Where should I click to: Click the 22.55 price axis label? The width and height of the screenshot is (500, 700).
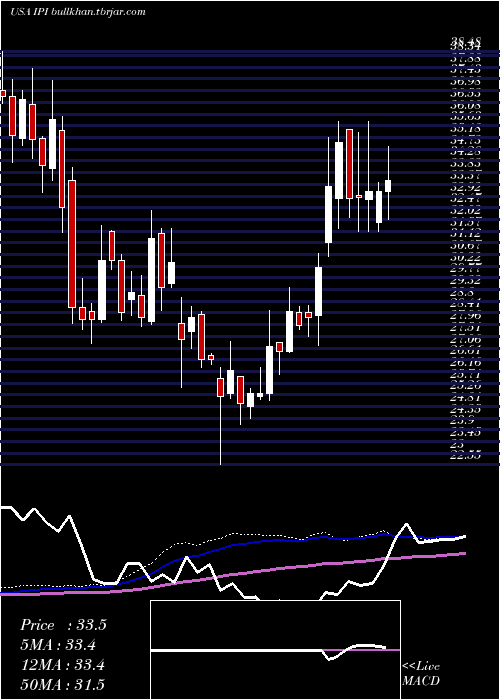tap(466, 456)
